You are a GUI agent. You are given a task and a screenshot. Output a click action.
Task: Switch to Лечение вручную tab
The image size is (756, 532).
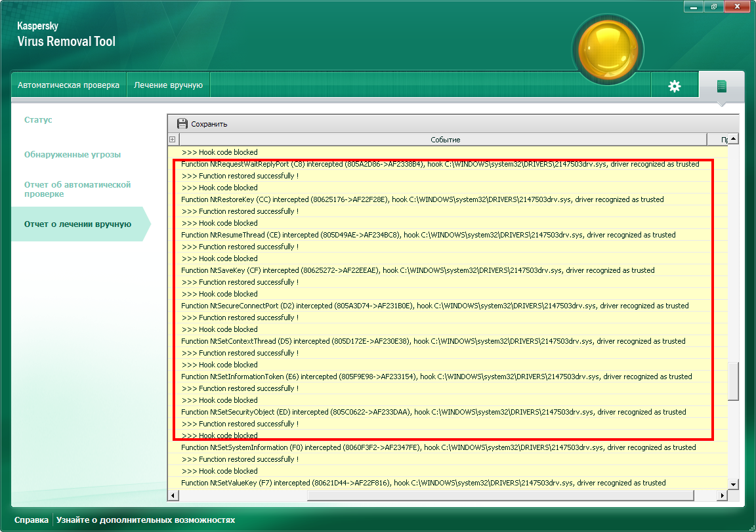click(x=168, y=85)
